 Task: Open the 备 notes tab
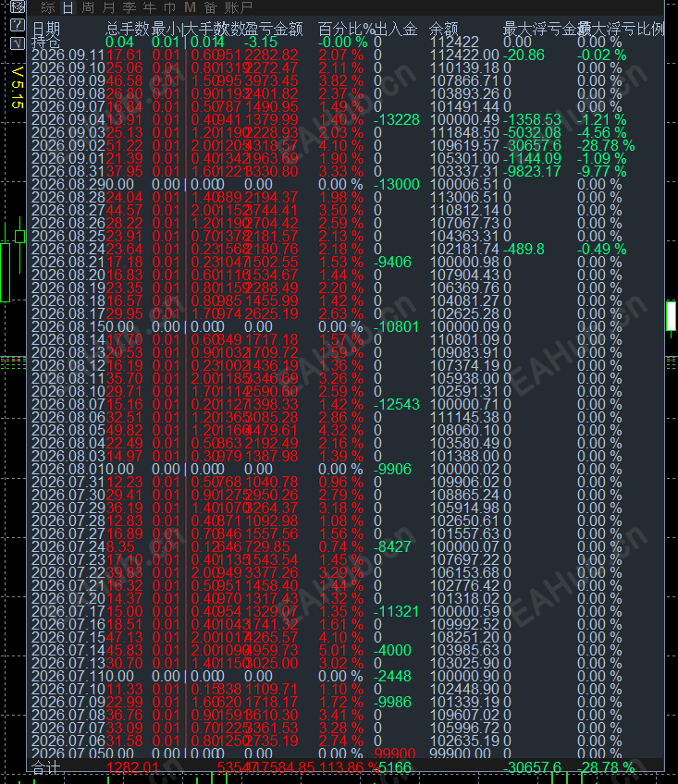[x=211, y=7]
